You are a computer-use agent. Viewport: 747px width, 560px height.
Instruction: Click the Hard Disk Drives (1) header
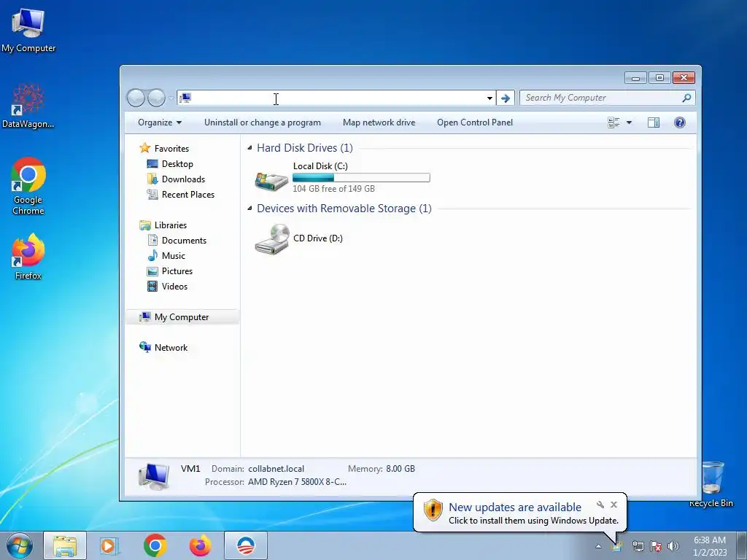305,148
